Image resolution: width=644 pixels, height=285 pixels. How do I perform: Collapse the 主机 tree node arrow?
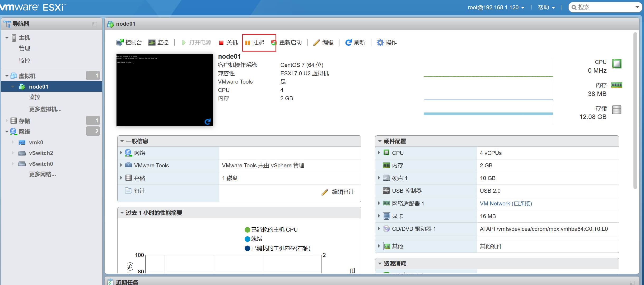coord(7,38)
